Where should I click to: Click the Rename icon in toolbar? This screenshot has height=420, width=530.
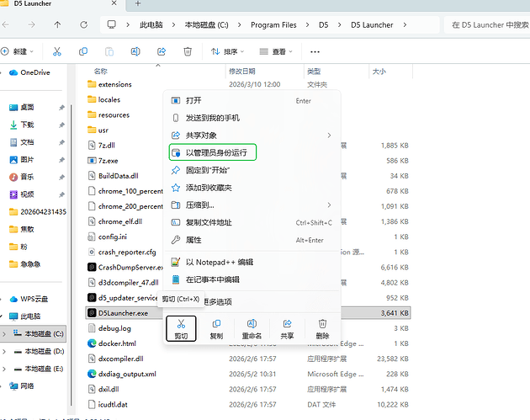click(x=135, y=51)
